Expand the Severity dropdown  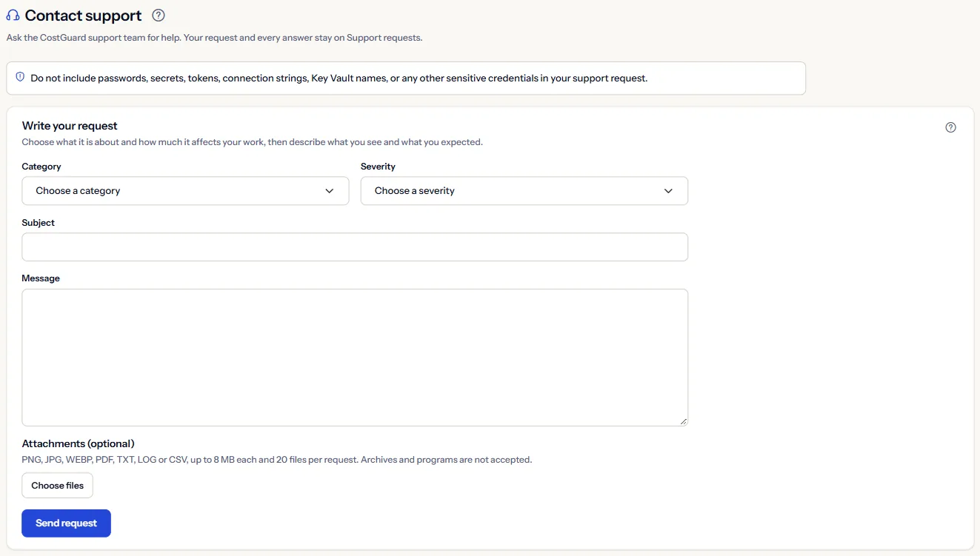point(524,190)
